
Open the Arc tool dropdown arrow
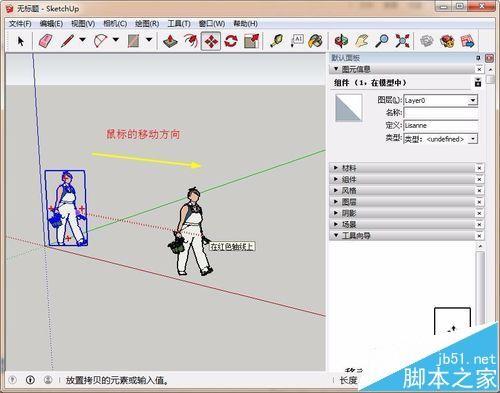coord(116,40)
